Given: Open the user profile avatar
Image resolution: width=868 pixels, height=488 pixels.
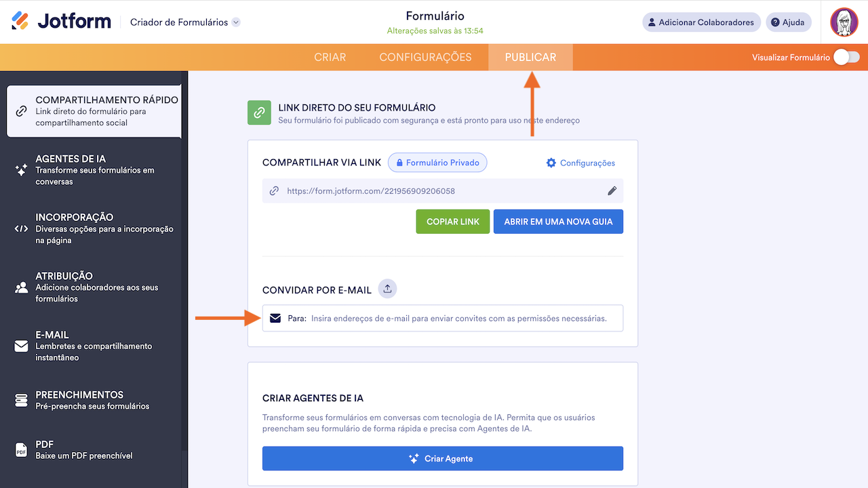Looking at the screenshot, I should 844,22.
